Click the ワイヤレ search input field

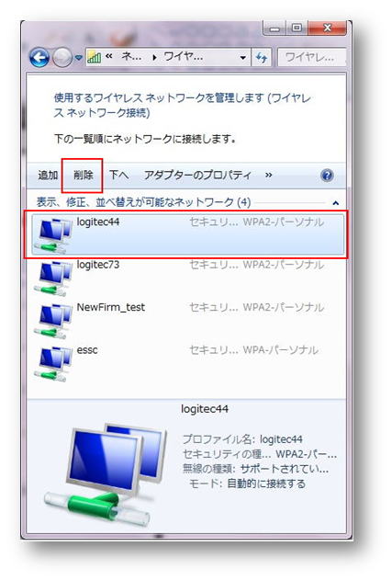(x=312, y=57)
